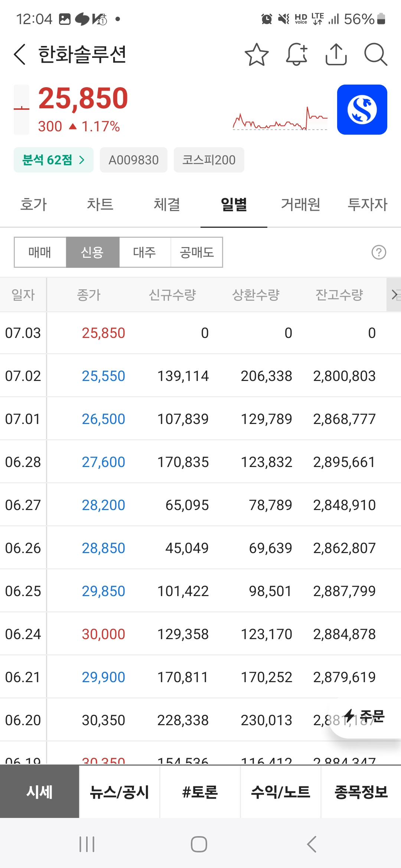Select 상환수량 value 123,170

[x=267, y=634]
